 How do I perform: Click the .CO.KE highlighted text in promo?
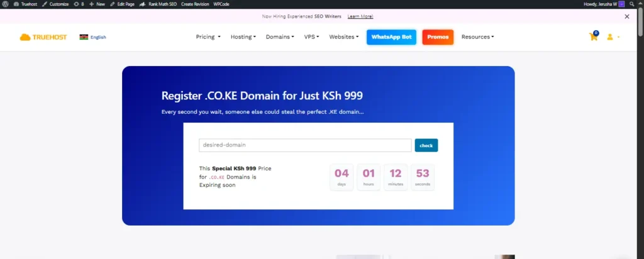click(216, 177)
